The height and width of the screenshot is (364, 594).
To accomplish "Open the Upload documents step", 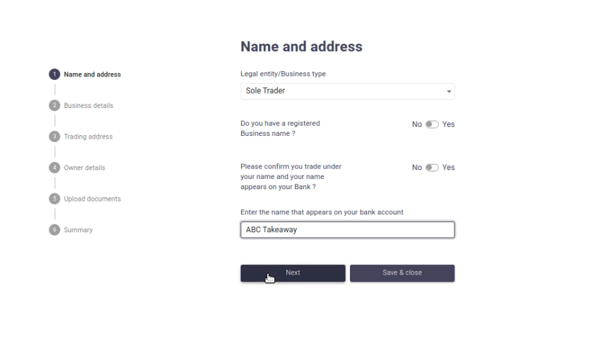I will coord(92,199).
